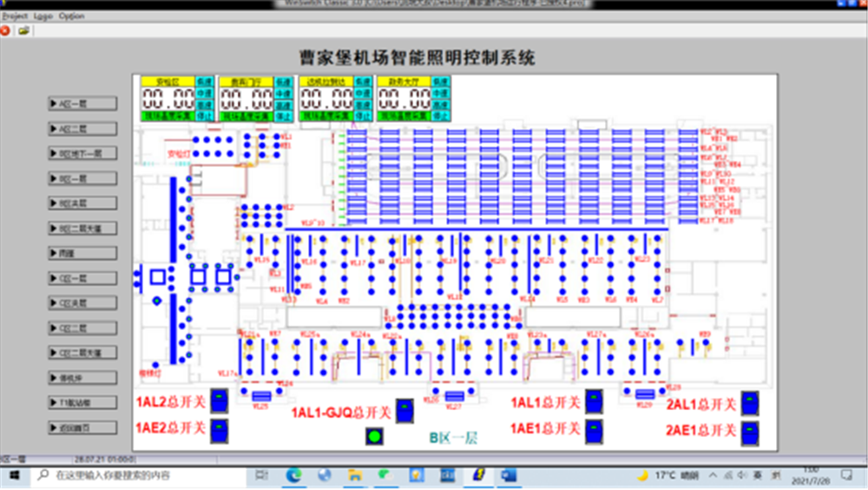Click the 1AE1总开关 switch icon
The height and width of the screenshot is (490, 868).
(x=594, y=431)
